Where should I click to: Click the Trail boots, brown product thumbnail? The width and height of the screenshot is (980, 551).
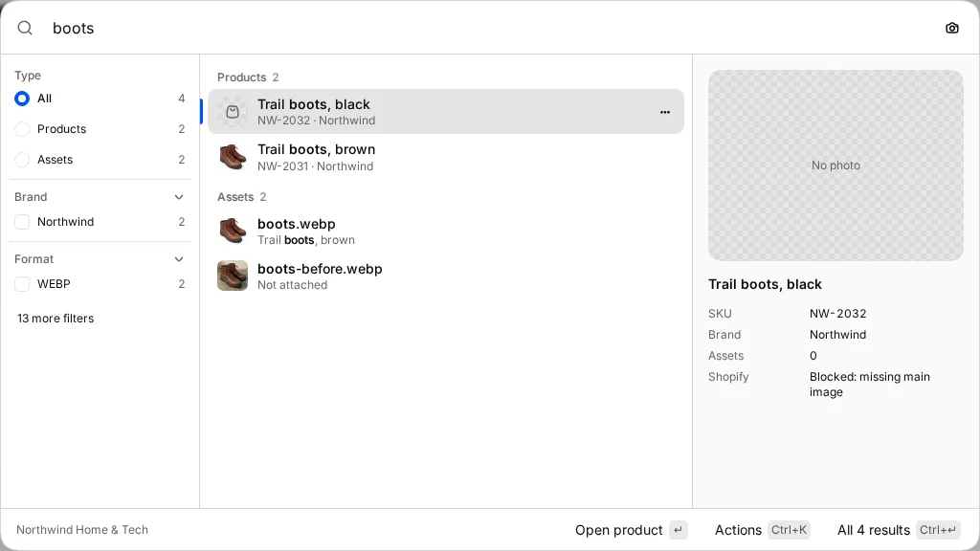click(x=233, y=158)
